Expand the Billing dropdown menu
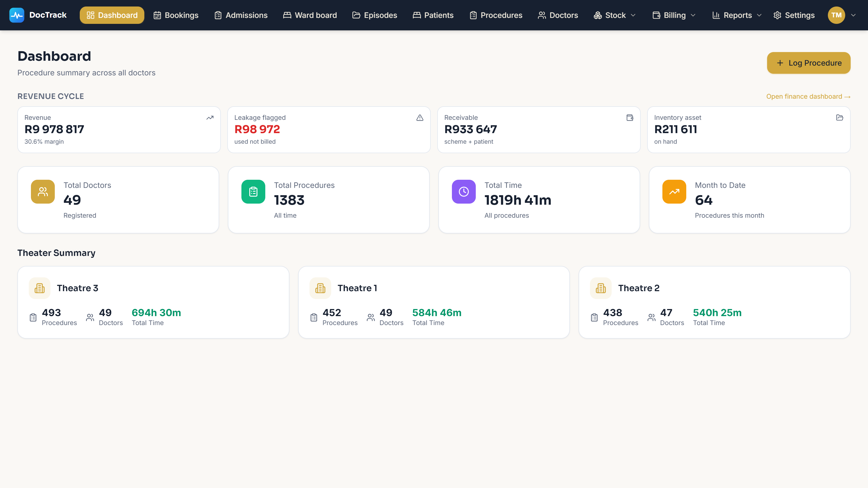 (674, 15)
